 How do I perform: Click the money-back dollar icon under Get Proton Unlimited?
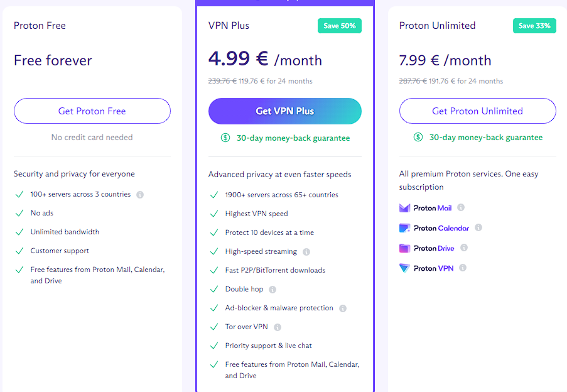coord(418,137)
